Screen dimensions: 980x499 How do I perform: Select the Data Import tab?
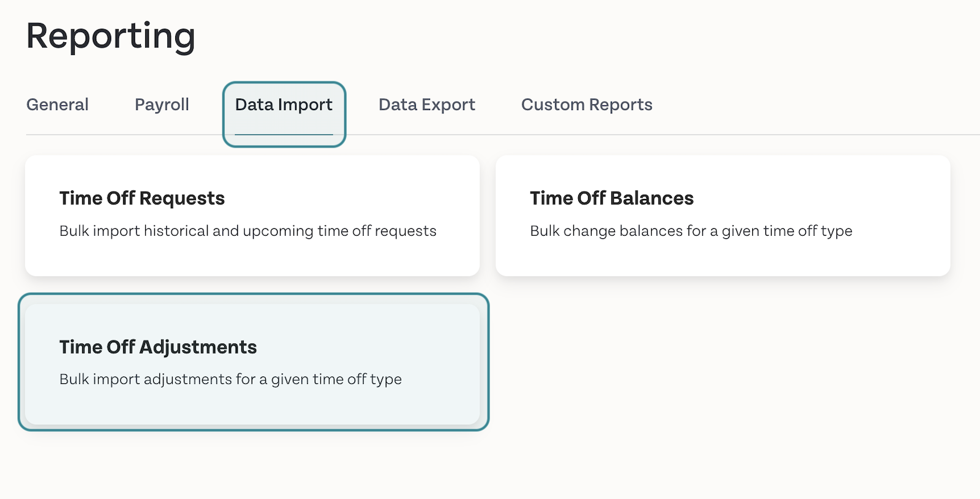coord(284,105)
